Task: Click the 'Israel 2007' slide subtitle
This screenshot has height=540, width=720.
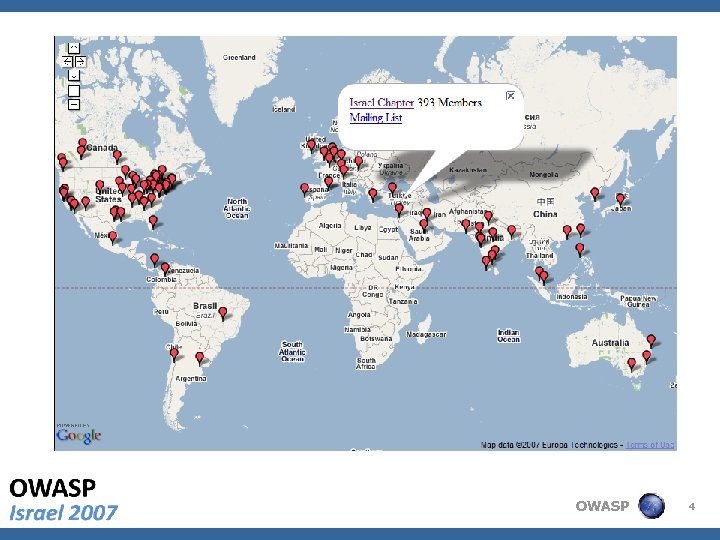Action: tap(63, 513)
